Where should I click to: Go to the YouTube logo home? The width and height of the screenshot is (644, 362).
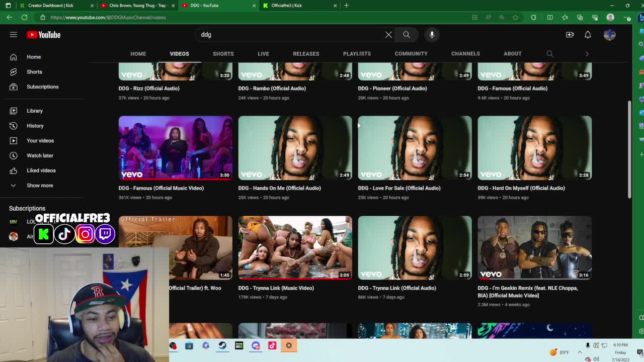tap(44, 35)
